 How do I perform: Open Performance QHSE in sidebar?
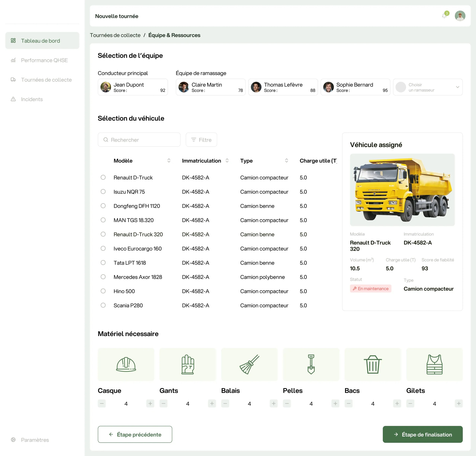pos(42,60)
